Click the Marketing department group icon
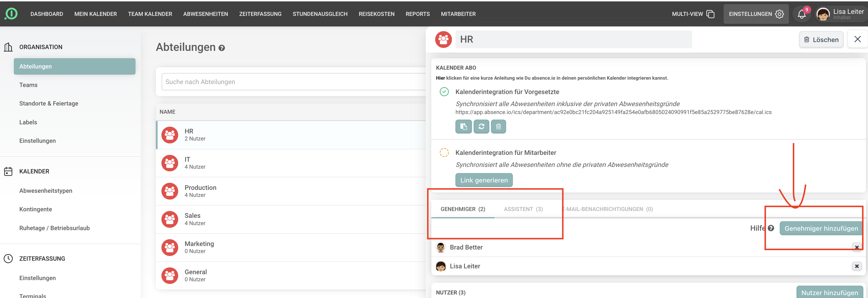Viewport: 868px width, 298px height. click(x=170, y=247)
